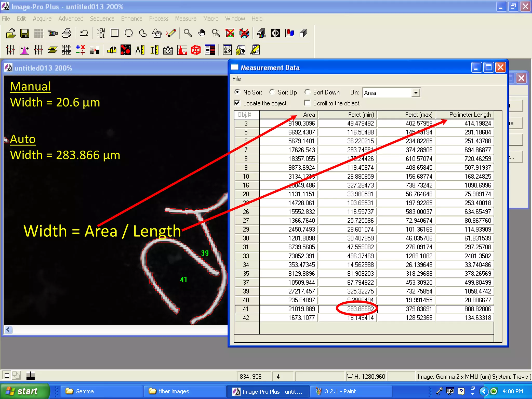Switch to 3.2.1 - Paint in taskbar
This screenshot has height=399, width=532.
pos(351,391)
